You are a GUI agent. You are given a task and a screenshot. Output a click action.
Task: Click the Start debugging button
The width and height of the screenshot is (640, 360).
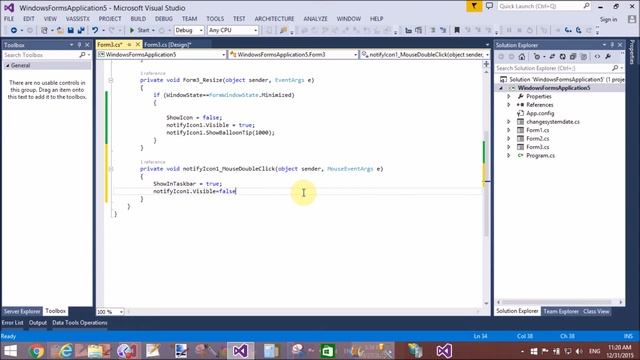pyautogui.click(x=139, y=30)
